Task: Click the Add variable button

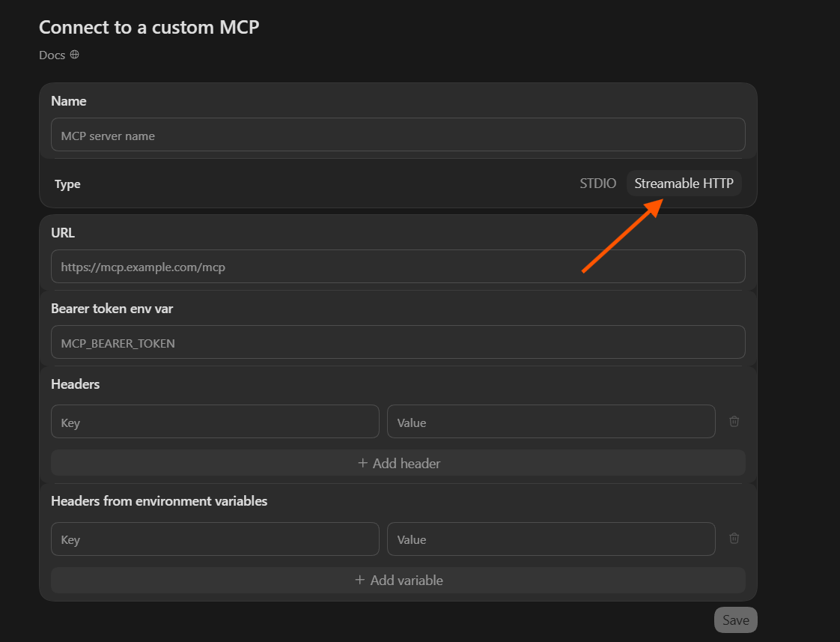Action: pos(398,581)
